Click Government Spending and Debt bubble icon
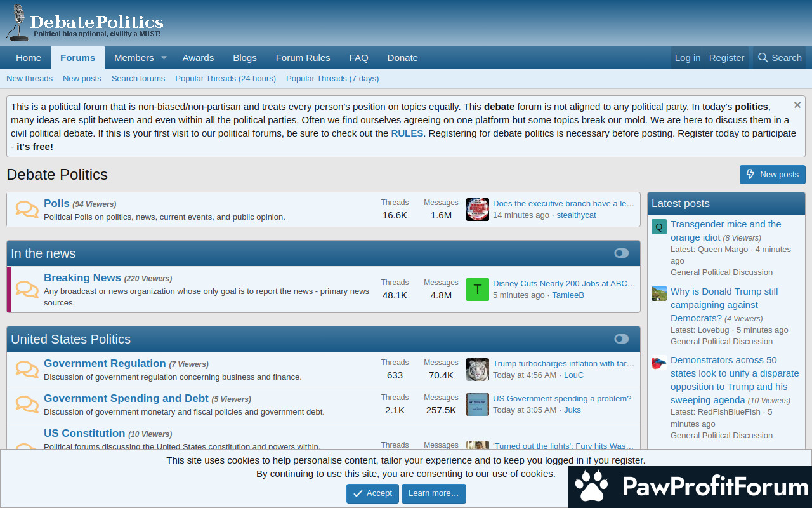 tap(27, 404)
